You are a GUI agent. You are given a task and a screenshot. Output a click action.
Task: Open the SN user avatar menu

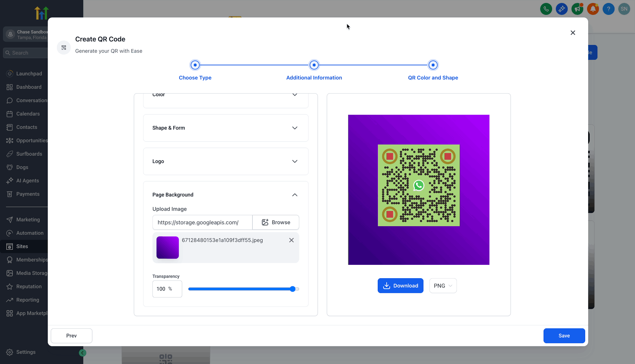624,9
